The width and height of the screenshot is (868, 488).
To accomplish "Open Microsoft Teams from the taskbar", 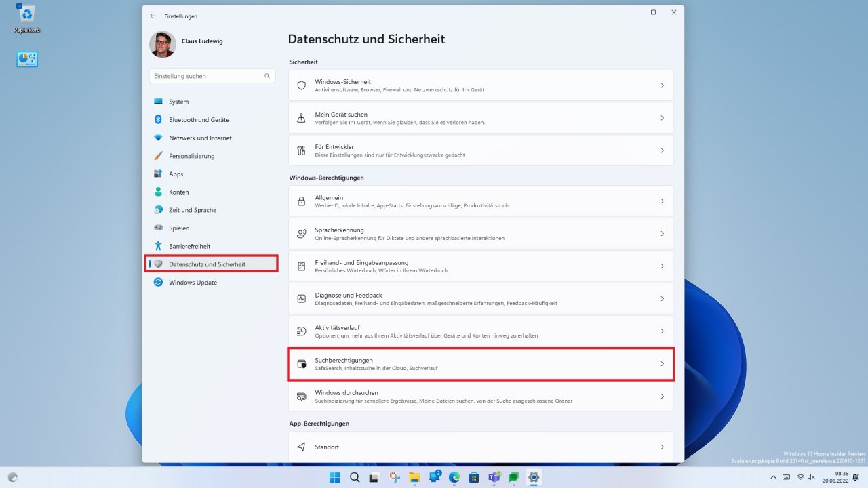I will [x=494, y=477].
